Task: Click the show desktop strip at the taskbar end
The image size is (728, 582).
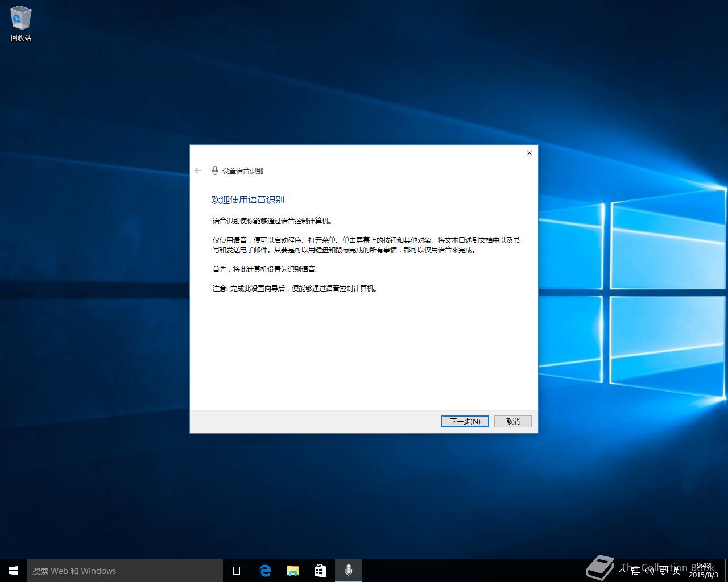Action: [726, 571]
